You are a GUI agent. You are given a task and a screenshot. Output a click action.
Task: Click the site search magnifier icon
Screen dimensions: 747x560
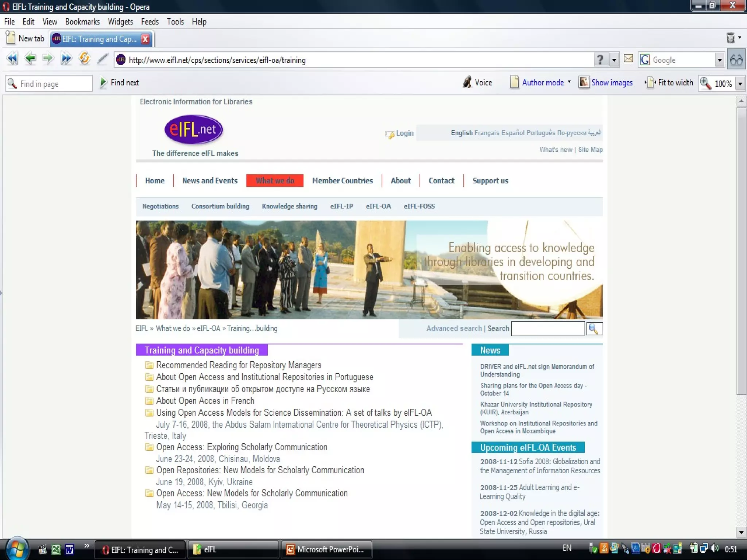point(594,329)
